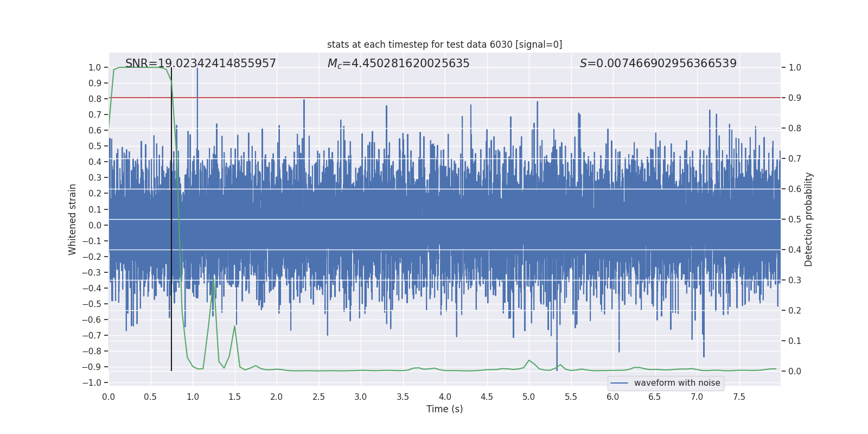This screenshot has height=434, width=868.
Task: Click the 0.0 tick on Whitened strain axis
Action: (94, 225)
